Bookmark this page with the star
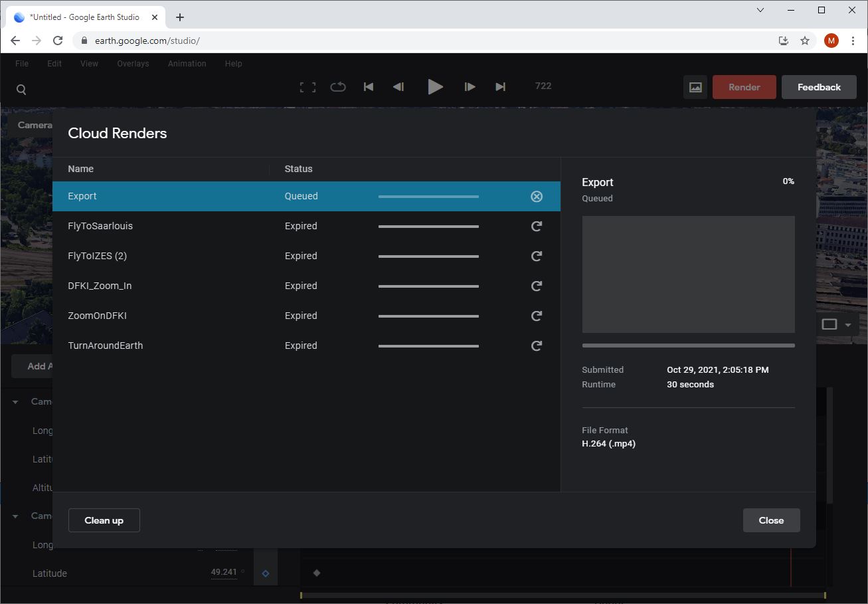The height and width of the screenshot is (604, 868). pos(805,41)
